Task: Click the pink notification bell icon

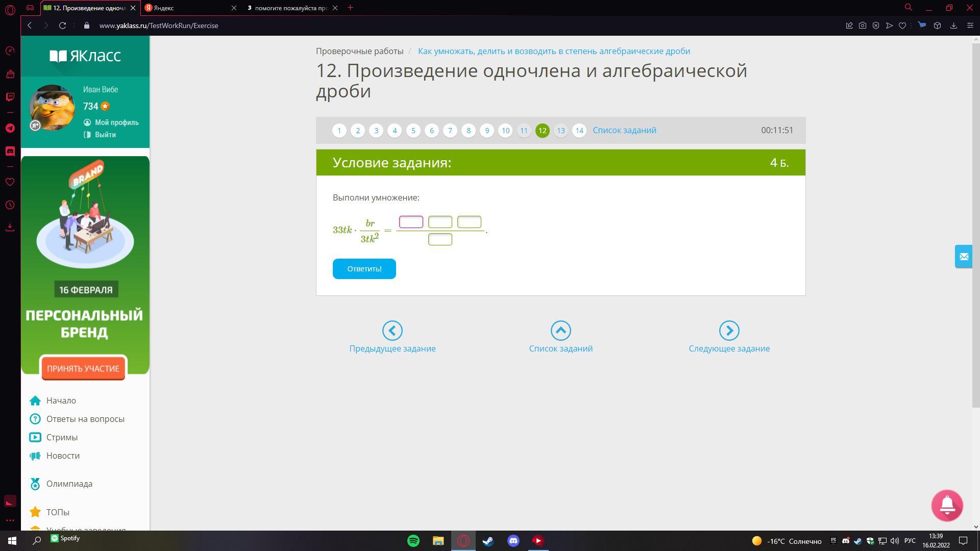Action: [947, 505]
